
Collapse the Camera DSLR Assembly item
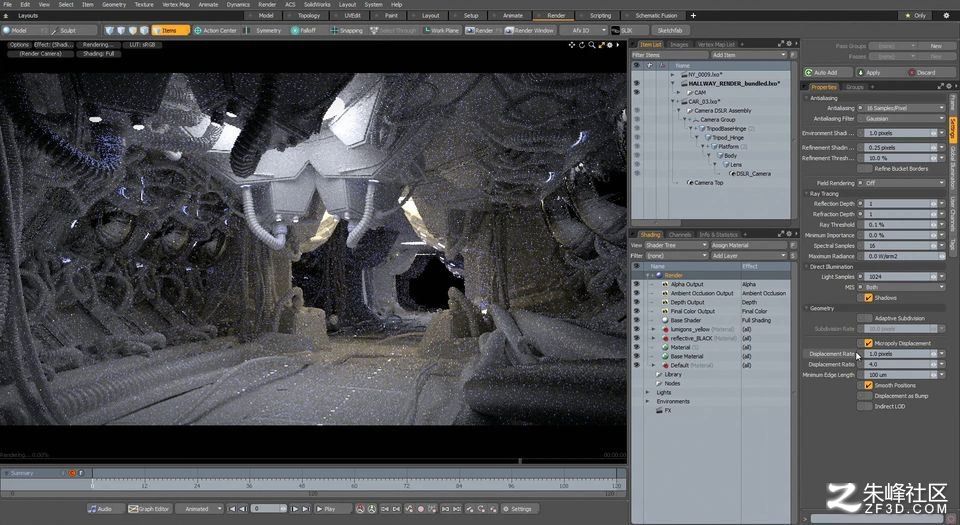tap(678, 111)
